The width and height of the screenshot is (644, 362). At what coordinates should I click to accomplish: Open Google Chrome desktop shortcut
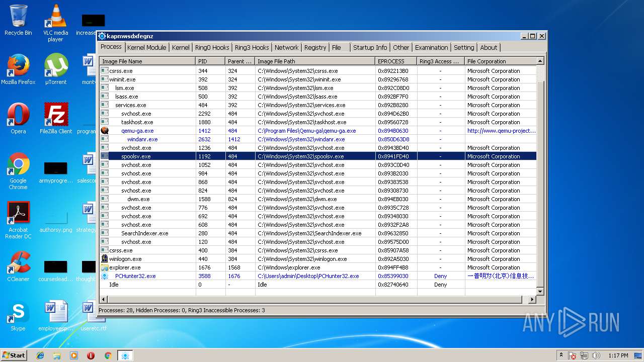click(18, 171)
